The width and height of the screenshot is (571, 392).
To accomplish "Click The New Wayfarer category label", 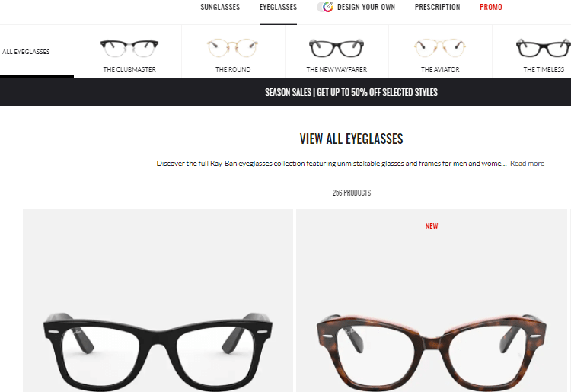I will (x=337, y=69).
